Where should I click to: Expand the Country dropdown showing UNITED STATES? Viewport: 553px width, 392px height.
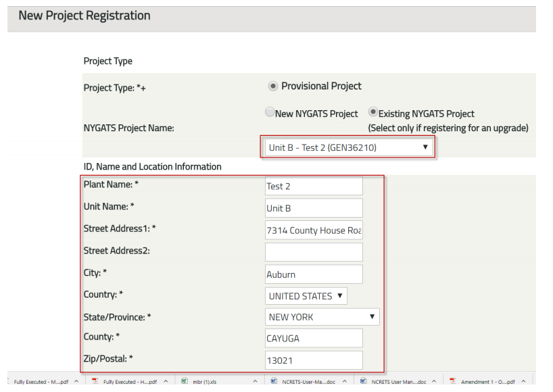click(307, 296)
